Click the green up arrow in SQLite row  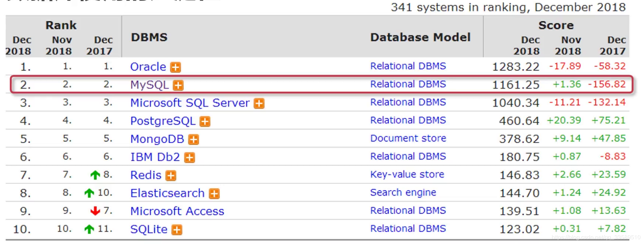pyautogui.click(x=89, y=229)
